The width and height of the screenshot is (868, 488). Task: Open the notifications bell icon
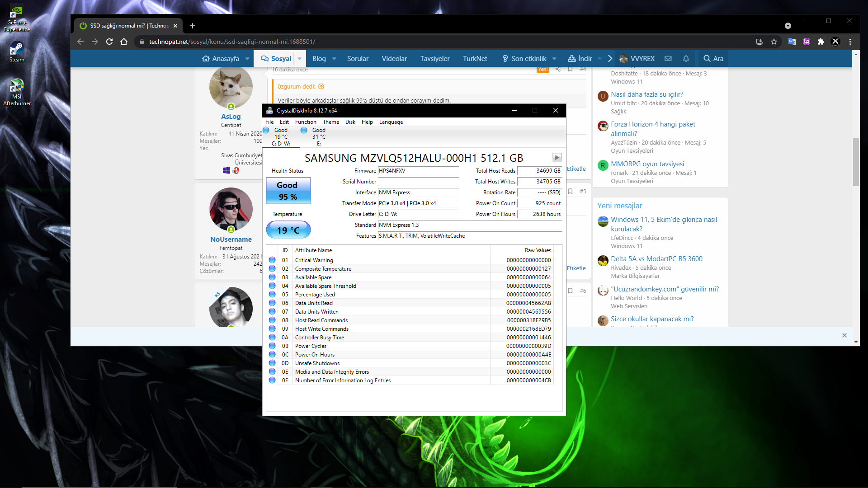(686, 59)
